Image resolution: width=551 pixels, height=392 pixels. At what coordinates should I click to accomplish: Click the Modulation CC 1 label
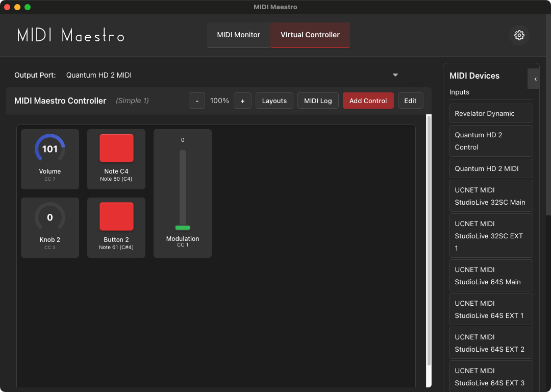(183, 244)
